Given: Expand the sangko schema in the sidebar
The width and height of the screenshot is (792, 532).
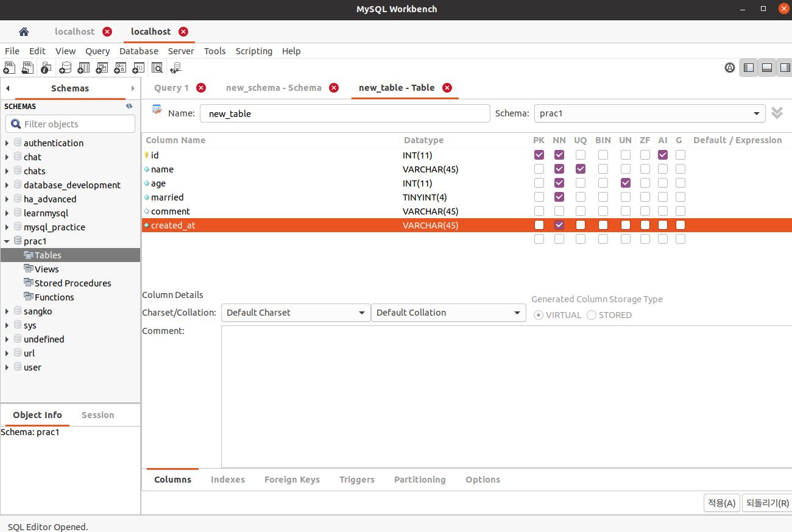Looking at the screenshot, I should (x=8, y=311).
